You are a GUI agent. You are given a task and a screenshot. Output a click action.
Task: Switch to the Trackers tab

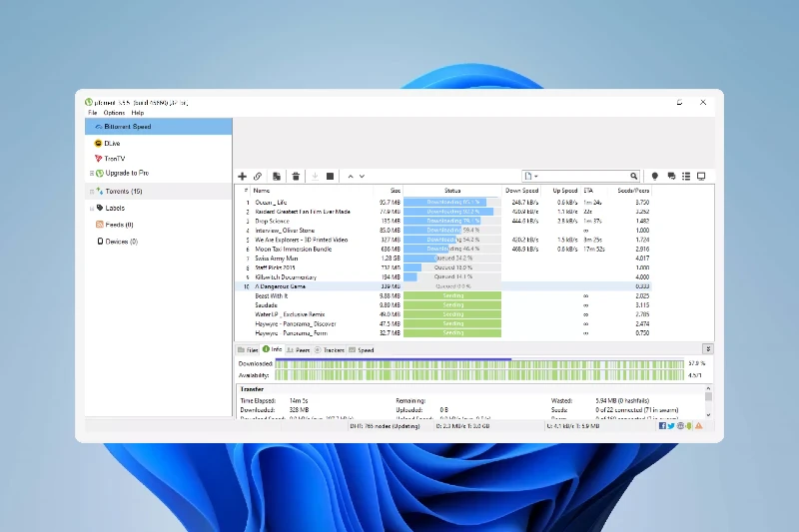click(331, 350)
